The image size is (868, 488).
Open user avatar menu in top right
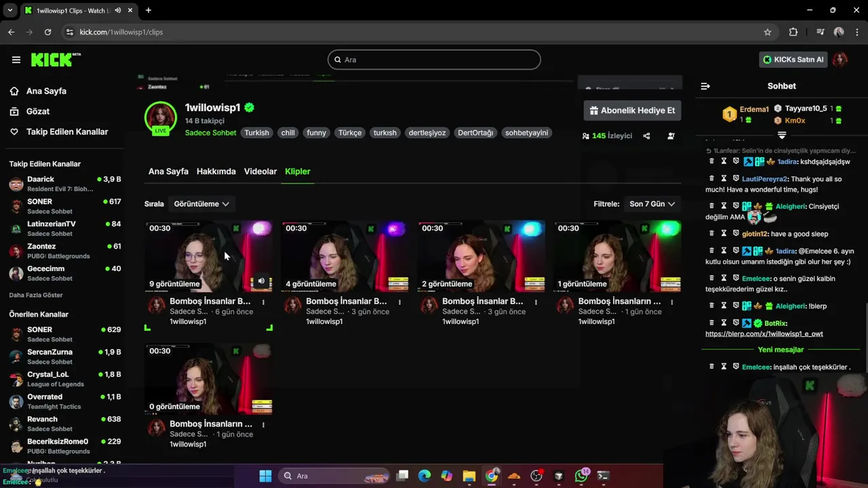[x=840, y=60]
